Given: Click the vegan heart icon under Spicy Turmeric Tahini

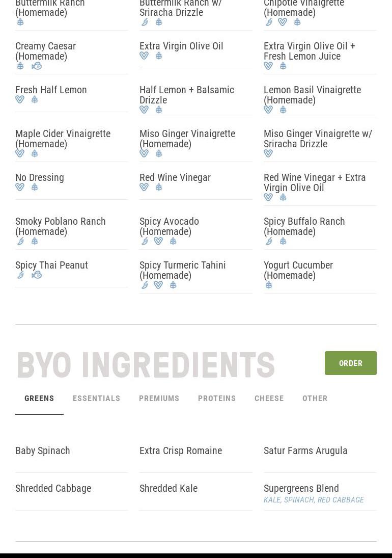Looking at the screenshot, I should point(158,285).
